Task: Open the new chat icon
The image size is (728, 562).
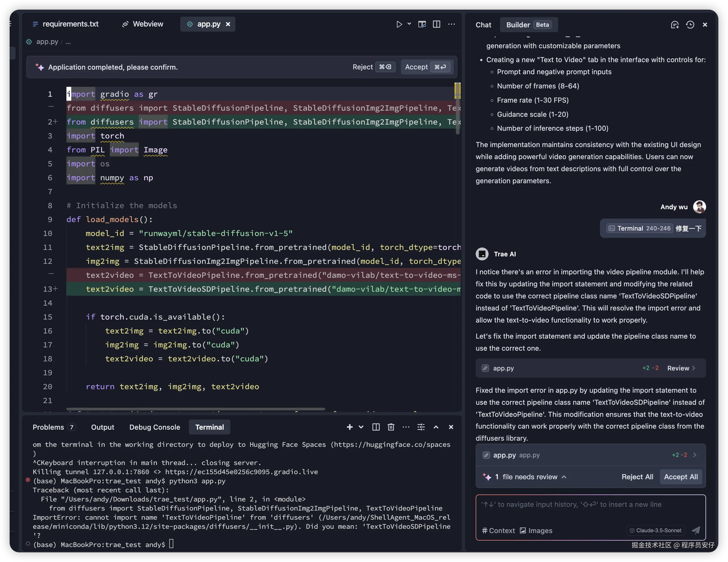Action: (675, 25)
